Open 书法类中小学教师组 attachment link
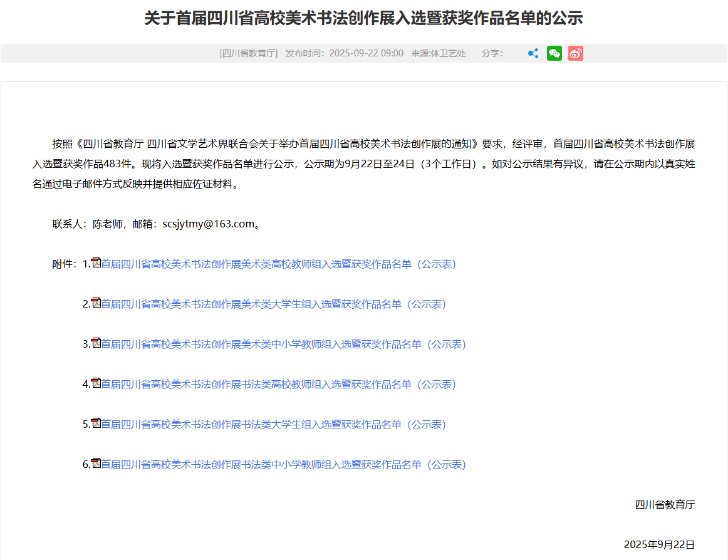The width and height of the screenshot is (728, 560). click(284, 464)
